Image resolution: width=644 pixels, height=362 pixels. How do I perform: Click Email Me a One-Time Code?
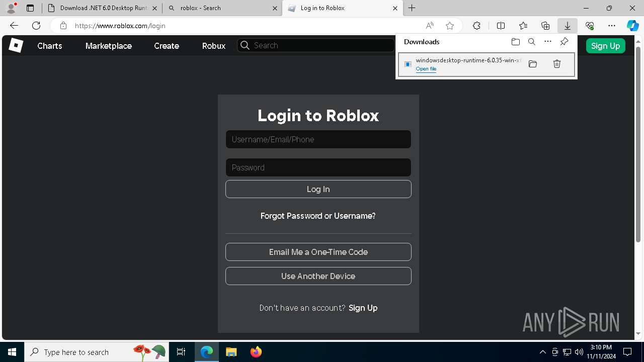coord(318,252)
